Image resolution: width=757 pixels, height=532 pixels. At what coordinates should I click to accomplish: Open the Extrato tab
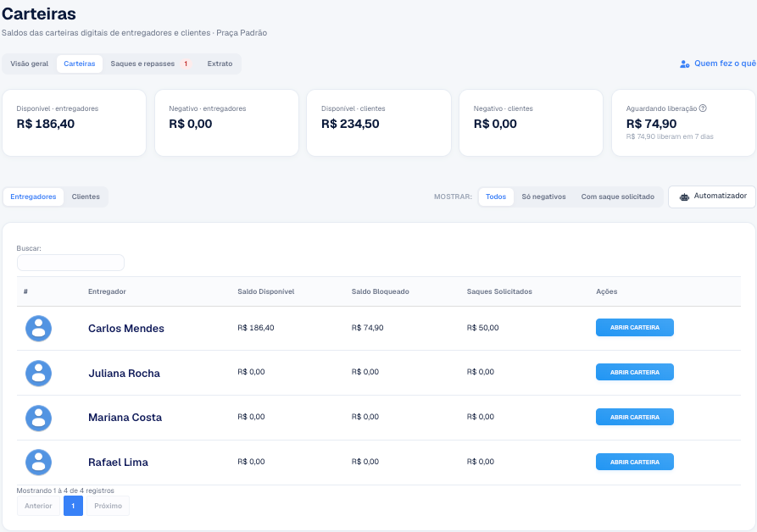click(x=220, y=64)
